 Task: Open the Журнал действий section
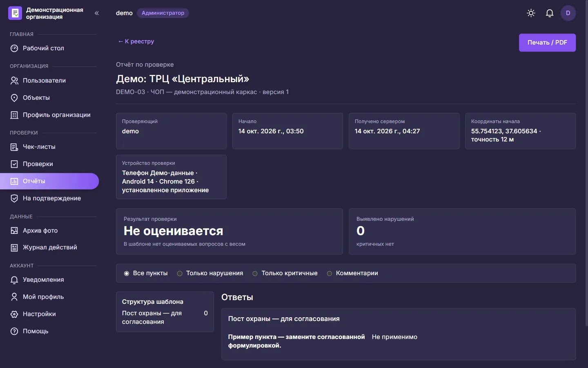[x=49, y=247]
